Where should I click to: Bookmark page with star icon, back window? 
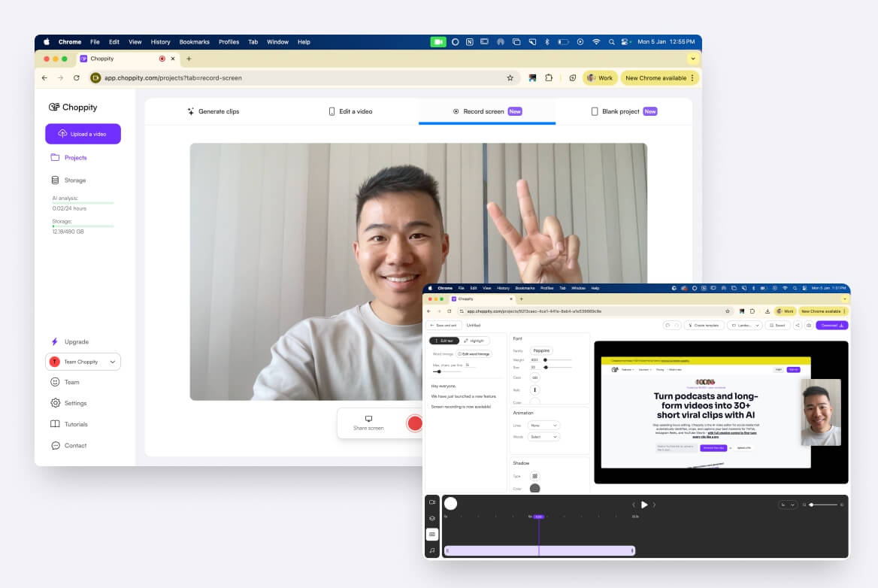click(510, 78)
